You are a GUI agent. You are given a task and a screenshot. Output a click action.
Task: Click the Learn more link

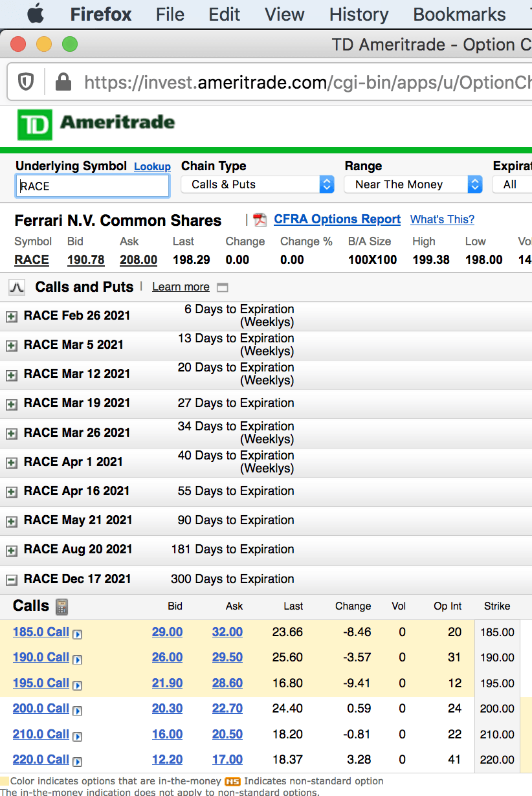coord(181,287)
